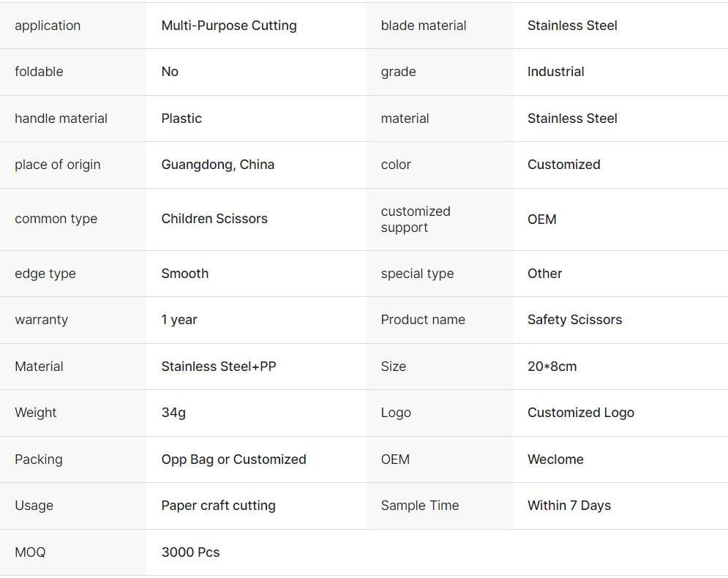Click the 'OEM' customized support value
This screenshot has height=578, width=728.
click(x=542, y=219)
